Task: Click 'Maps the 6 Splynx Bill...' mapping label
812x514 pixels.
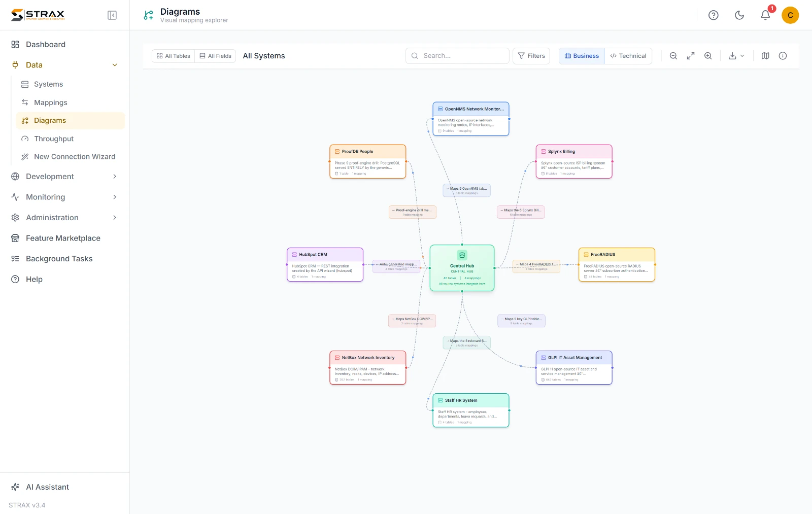Action: click(521, 212)
